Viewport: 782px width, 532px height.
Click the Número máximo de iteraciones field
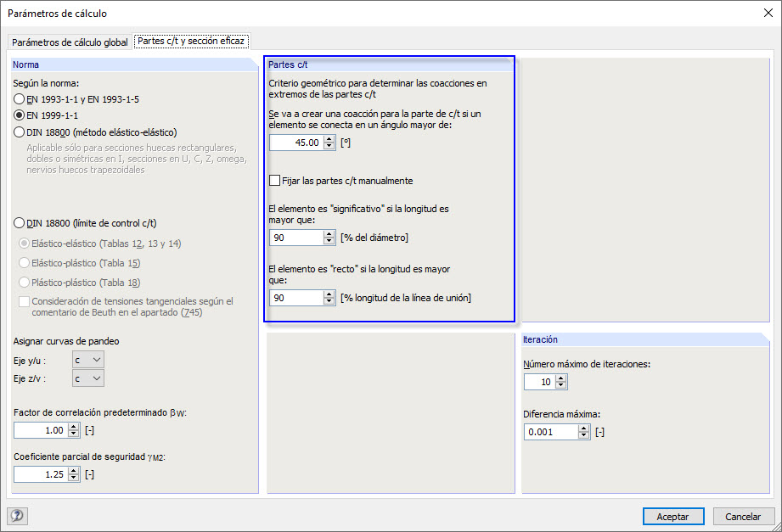[x=540, y=382]
